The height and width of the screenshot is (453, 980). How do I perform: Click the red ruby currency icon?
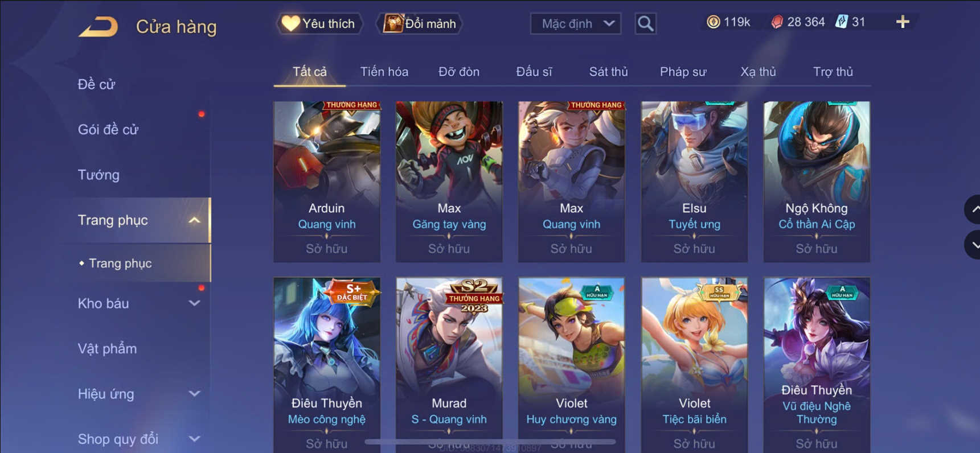click(x=777, y=22)
